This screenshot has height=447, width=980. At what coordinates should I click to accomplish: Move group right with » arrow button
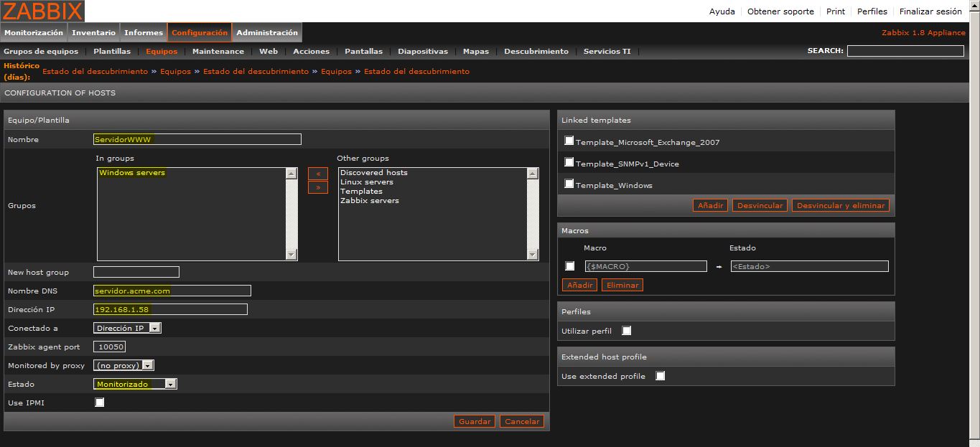pyautogui.click(x=317, y=187)
